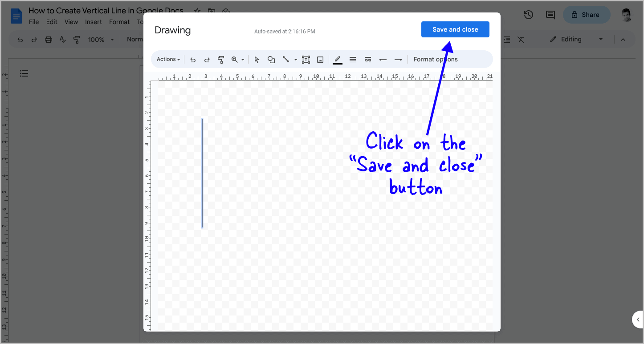Click the Save and close button
Viewport: 644px width, 344px height.
click(x=455, y=29)
